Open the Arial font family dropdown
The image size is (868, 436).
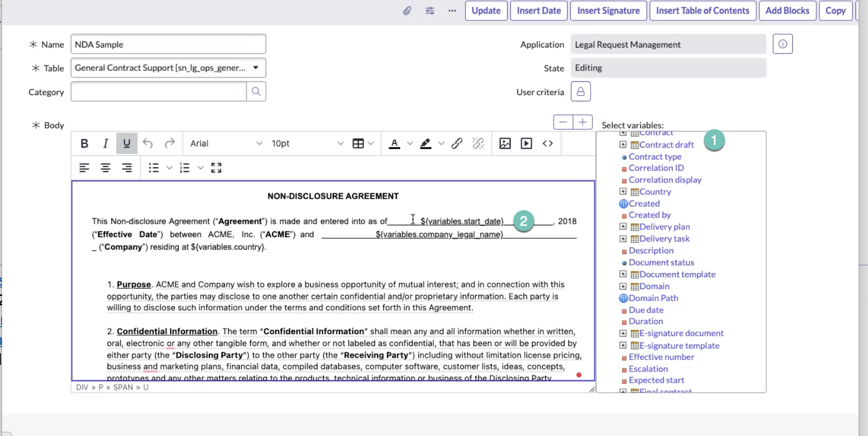point(226,143)
